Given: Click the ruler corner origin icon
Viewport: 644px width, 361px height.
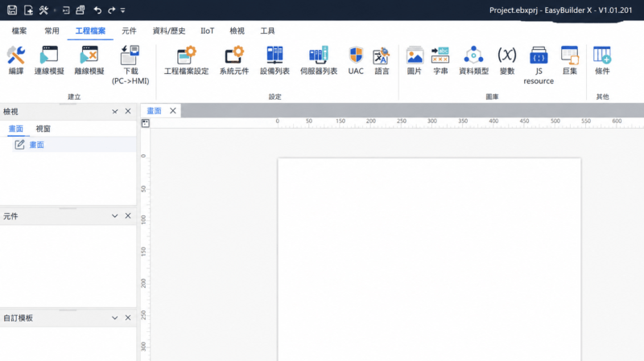Looking at the screenshot, I should click(x=146, y=123).
